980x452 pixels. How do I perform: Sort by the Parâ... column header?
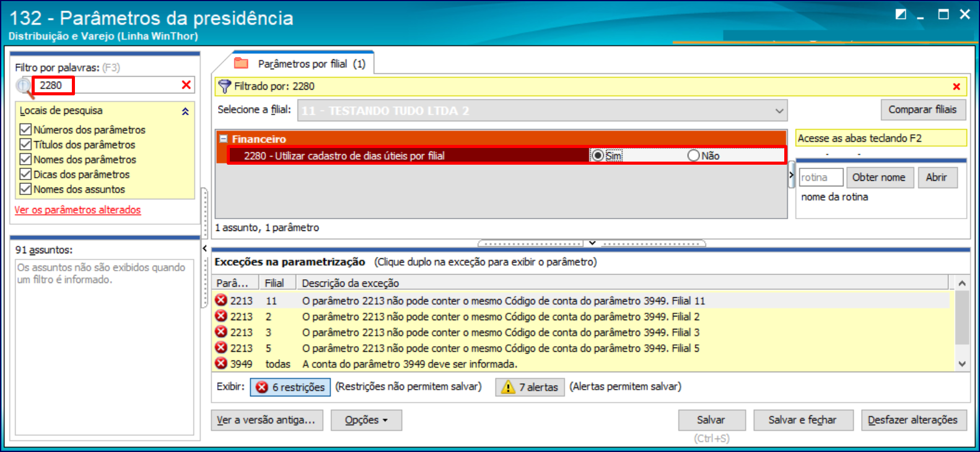coord(235,283)
